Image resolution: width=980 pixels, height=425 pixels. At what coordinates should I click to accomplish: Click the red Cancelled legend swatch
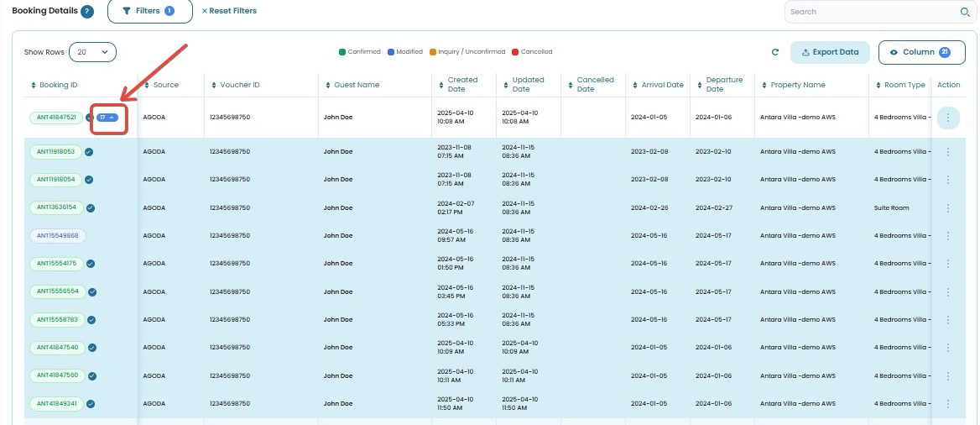(515, 52)
